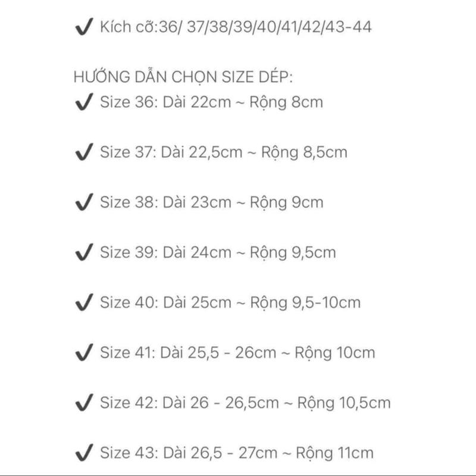Viewport: 476px width, 476px height.
Task: Click the checkmark next to Size 37
Action: 84,152
